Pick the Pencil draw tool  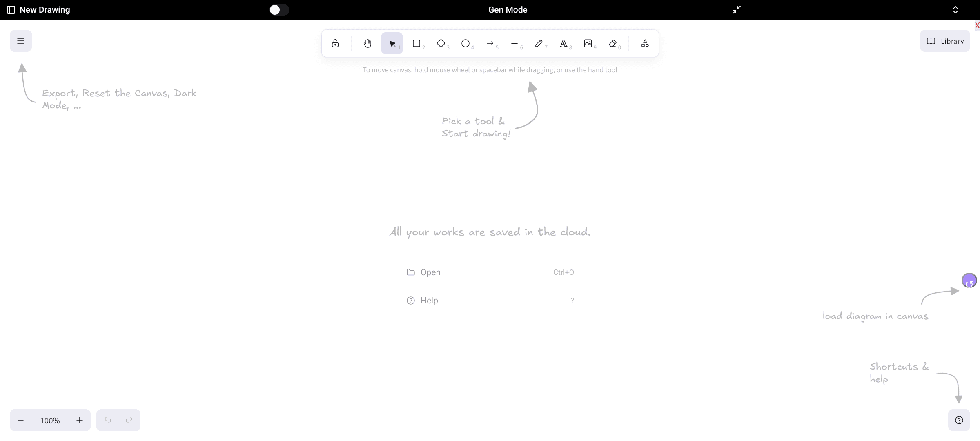[x=539, y=43]
